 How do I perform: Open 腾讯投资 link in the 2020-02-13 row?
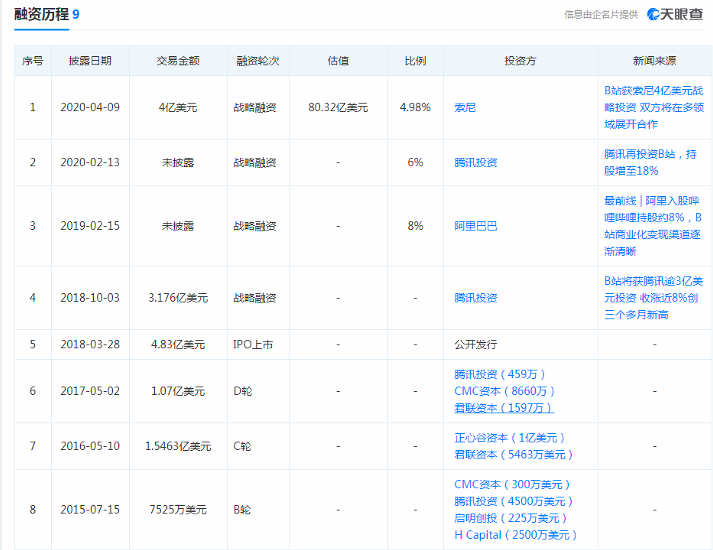(476, 163)
